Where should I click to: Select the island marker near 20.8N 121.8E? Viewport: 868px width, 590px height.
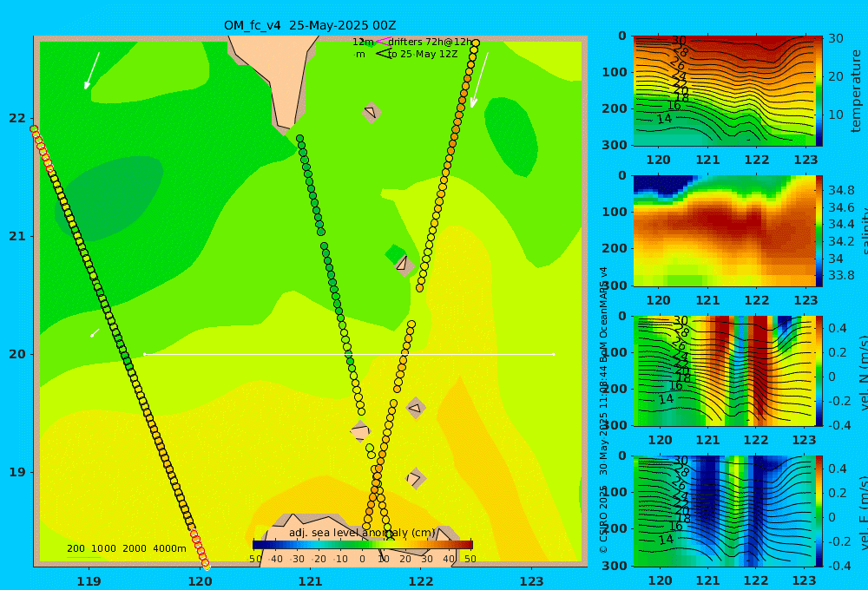click(404, 264)
